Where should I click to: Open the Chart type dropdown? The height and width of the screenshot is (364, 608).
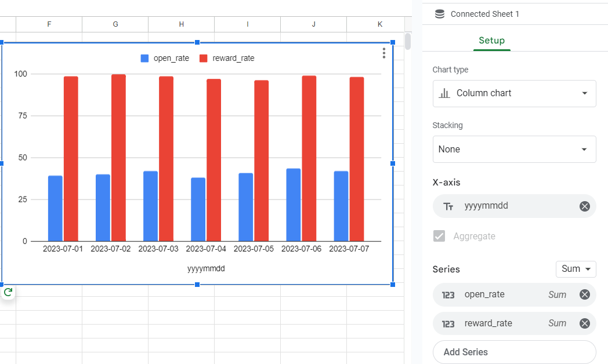click(x=514, y=93)
